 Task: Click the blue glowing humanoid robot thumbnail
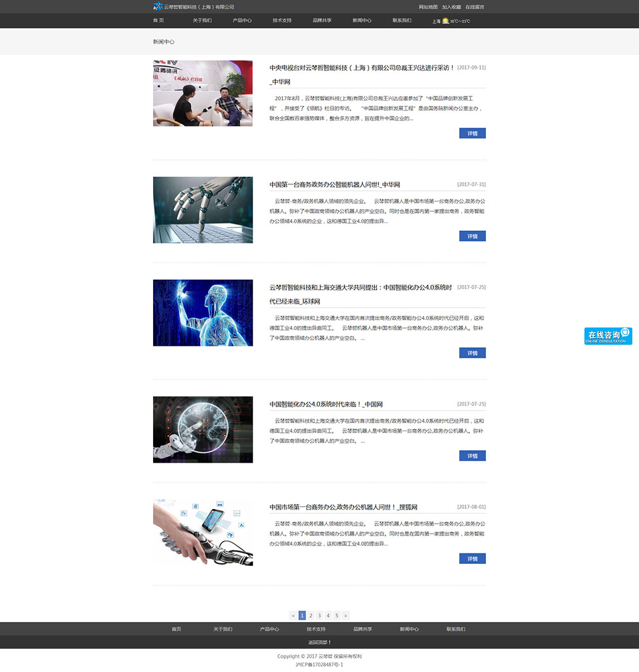click(203, 313)
